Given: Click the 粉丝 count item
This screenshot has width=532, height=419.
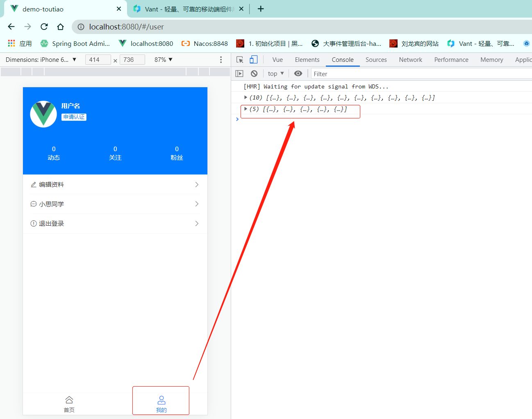Looking at the screenshot, I should click(x=177, y=154).
